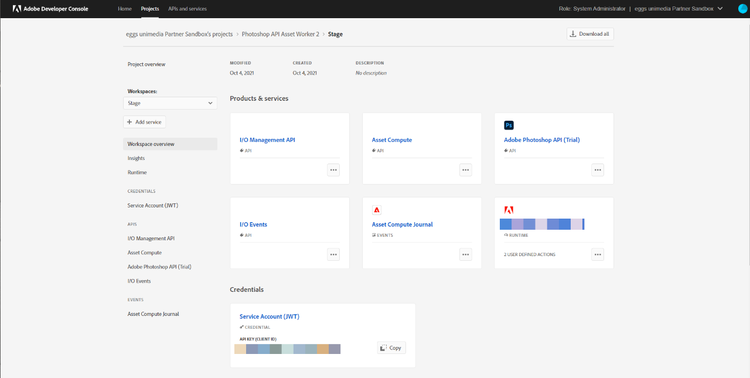Open the Service Account (JWT) credential link
Viewport: 750px width, 378px height.
pos(269,316)
